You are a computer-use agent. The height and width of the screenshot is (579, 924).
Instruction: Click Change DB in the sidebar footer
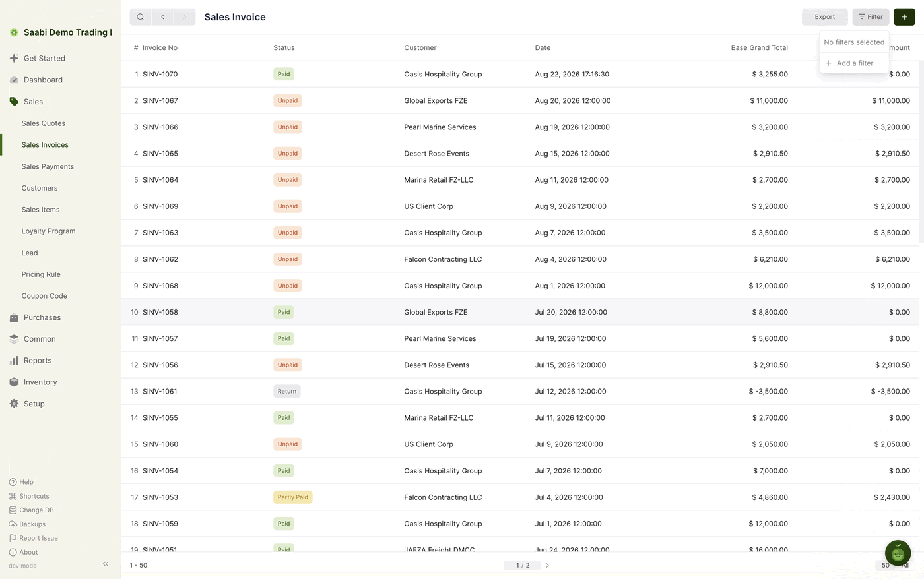pyautogui.click(x=32, y=510)
